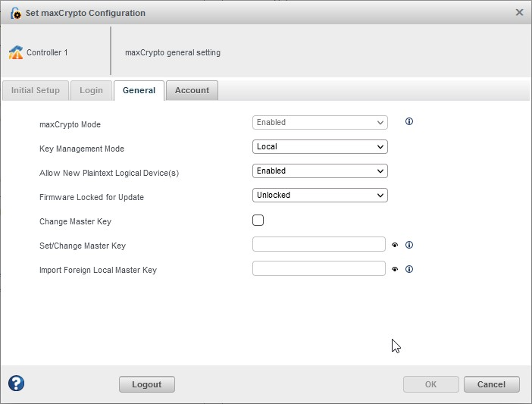Show the Set/Change Master Key password
The height and width of the screenshot is (404, 532).
pyautogui.click(x=395, y=245)
